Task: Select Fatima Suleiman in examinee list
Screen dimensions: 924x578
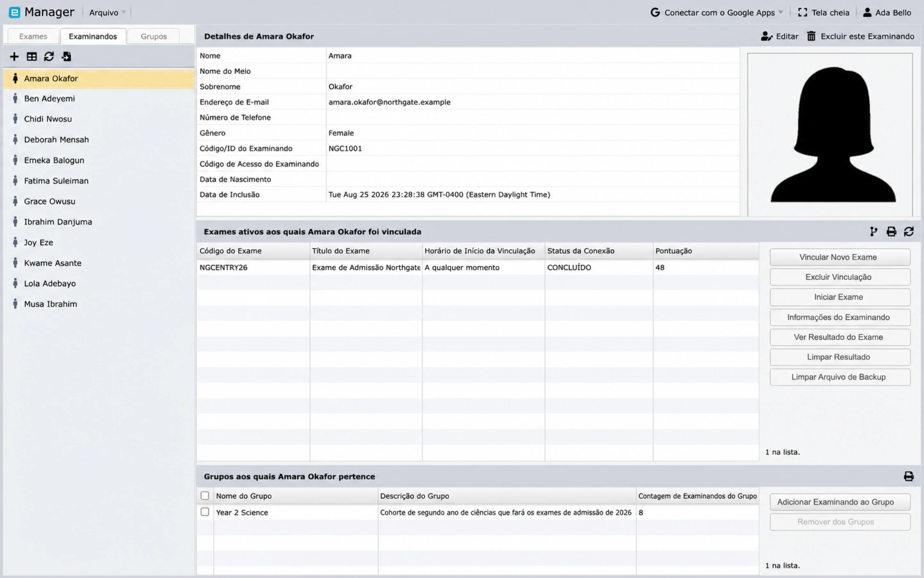Action: pos(98,181)
